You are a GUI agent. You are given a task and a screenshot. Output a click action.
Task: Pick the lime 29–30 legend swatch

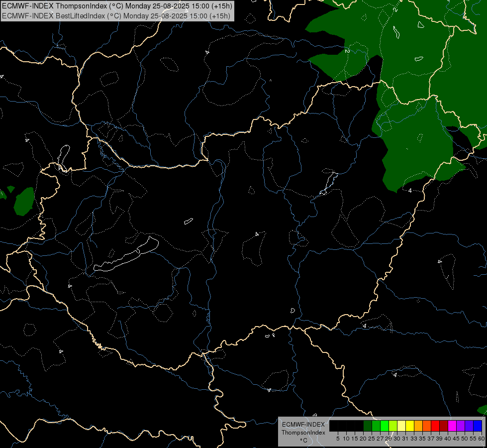click(x=393, y=426)
